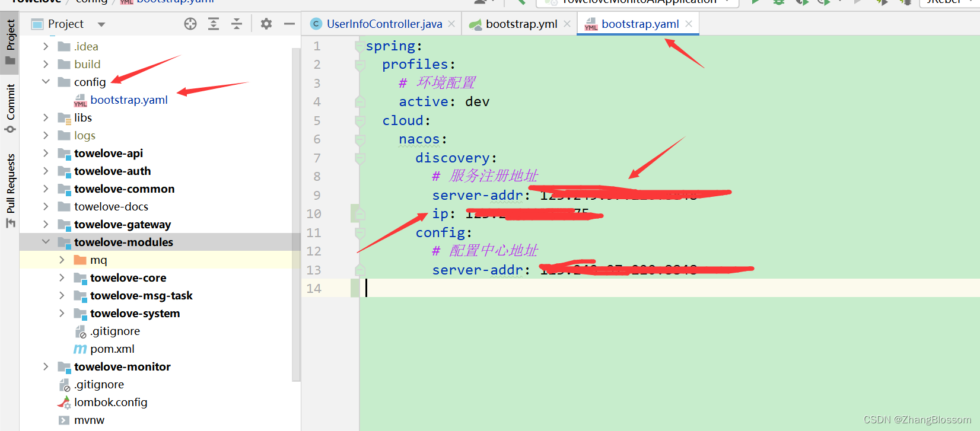The image size is (980, 431).
Task: Expand the logs folder
Action: pyautogui.click(x=46, y=135)
